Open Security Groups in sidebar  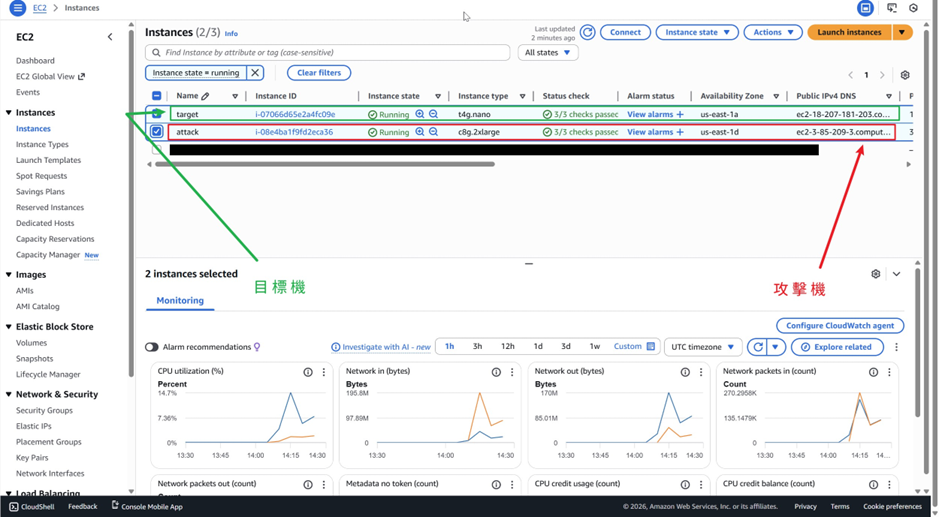(44, 410)
